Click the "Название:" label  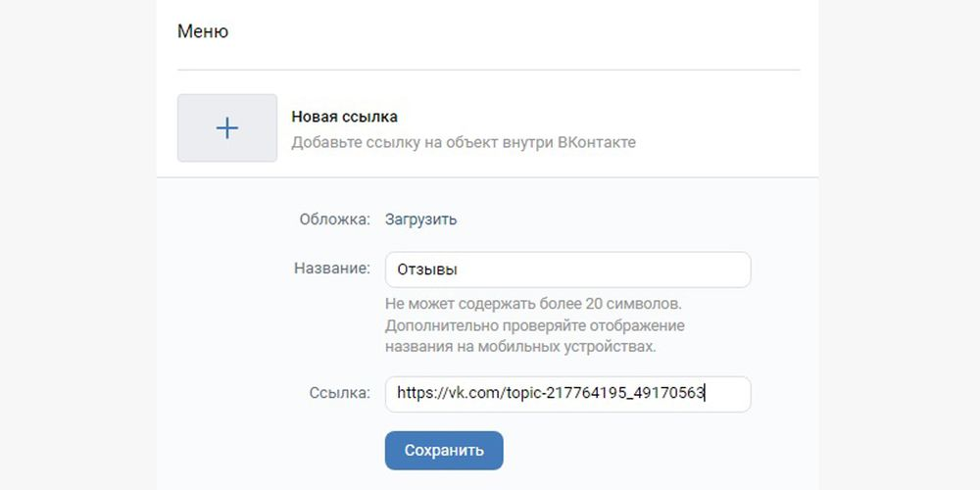coord(332,269)
